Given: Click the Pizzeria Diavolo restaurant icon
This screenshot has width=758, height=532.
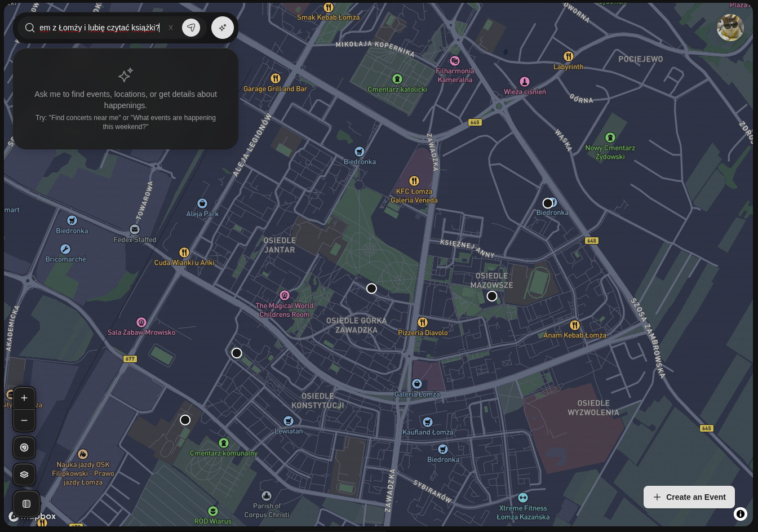Looking at the screenshot, I should point(423,322).
